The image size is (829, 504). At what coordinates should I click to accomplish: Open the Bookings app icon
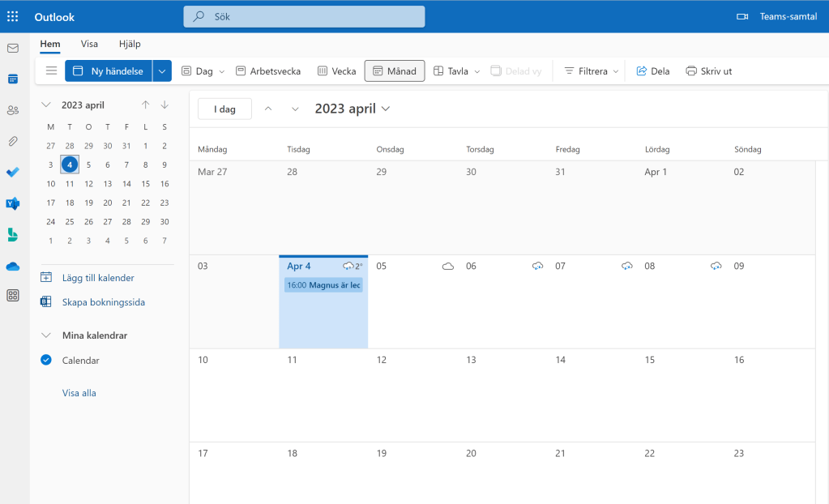pos(13,234)
